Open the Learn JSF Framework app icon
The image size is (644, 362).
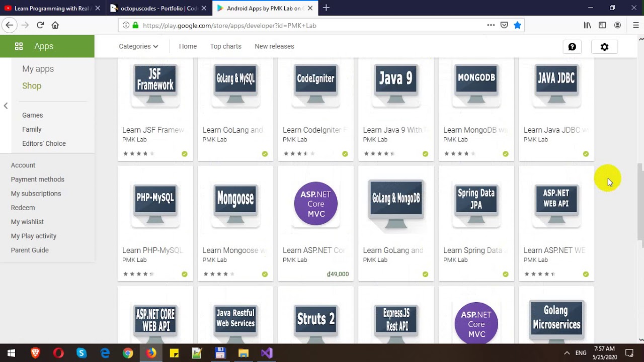click(x=155, y=85)
